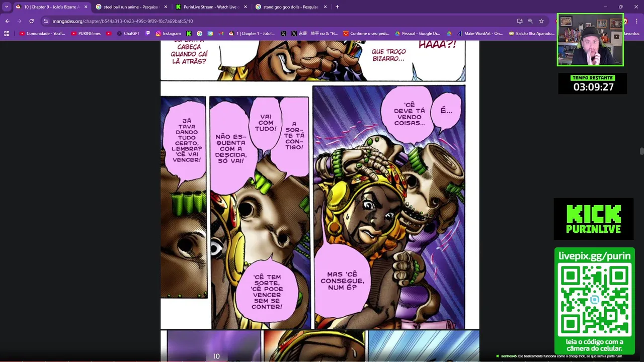Reload the current page
644x362 pixels.
tap(31, 21)
